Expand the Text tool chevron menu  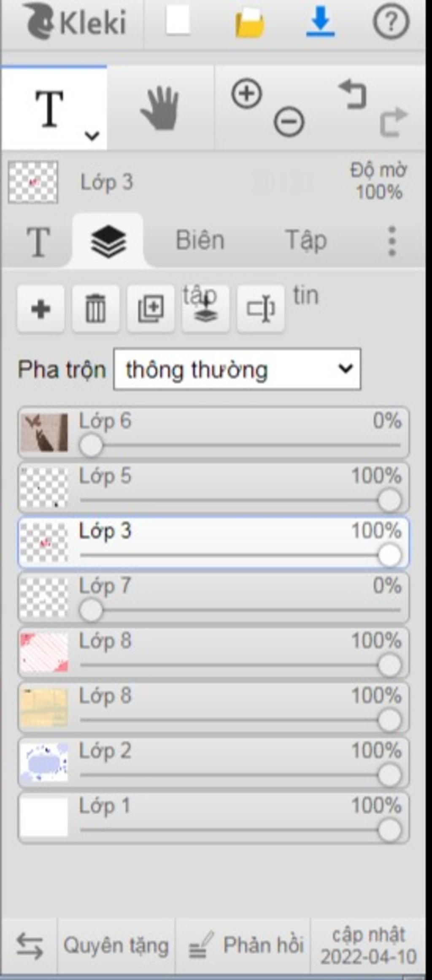pyautogui.click(x=92, y=136)
